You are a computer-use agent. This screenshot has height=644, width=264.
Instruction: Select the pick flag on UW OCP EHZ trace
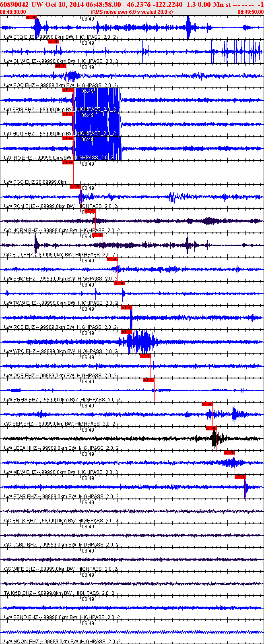coord(145,356)
